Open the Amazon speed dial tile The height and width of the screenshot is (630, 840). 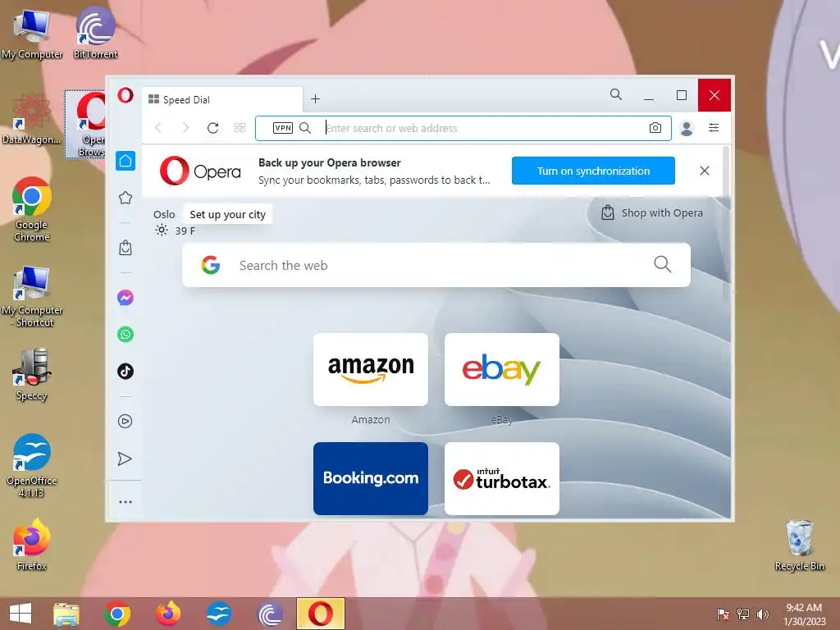(371, 370)
